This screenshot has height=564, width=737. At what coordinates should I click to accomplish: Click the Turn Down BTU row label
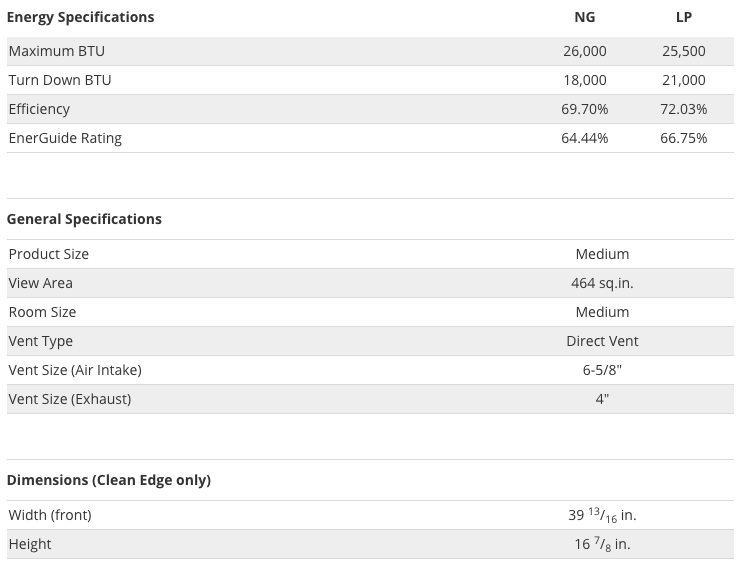pos(60,80)
